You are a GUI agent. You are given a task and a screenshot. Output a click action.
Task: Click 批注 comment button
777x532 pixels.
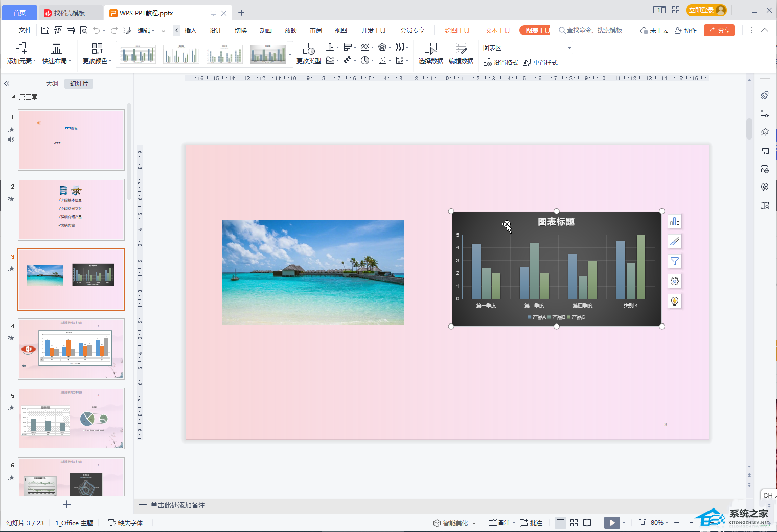(x=531, y=523)
